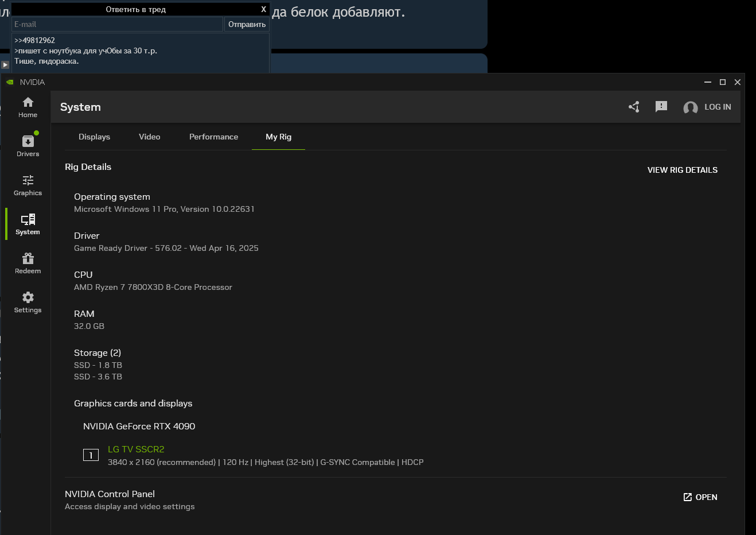756x535 pixels.
Task: Switch to the Displays tab
Action: (94, 137)
